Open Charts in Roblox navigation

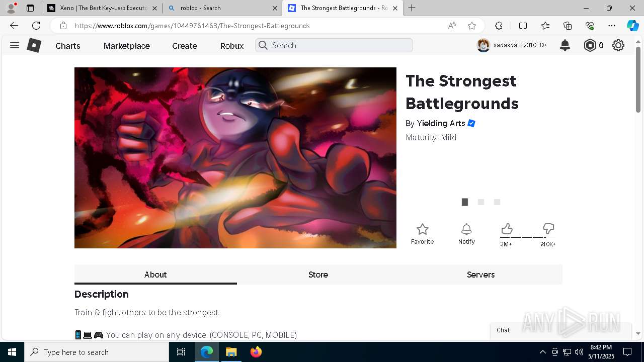(68, 46)
